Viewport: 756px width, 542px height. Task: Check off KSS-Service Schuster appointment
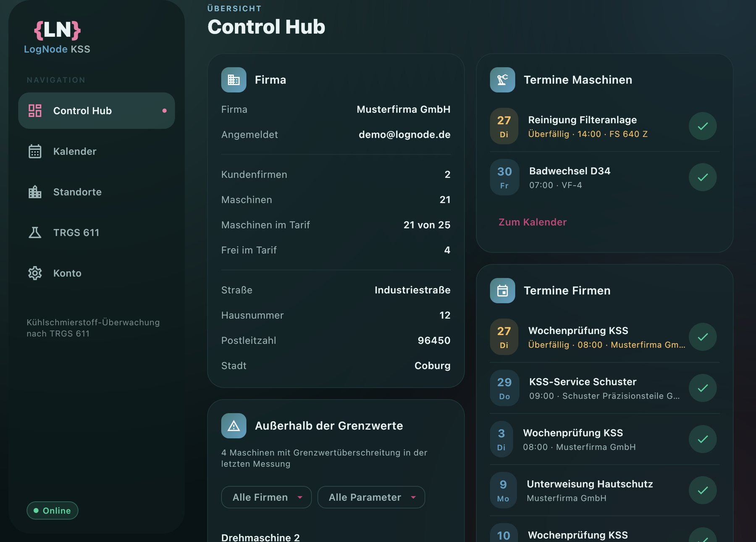[x=703, y=388]
